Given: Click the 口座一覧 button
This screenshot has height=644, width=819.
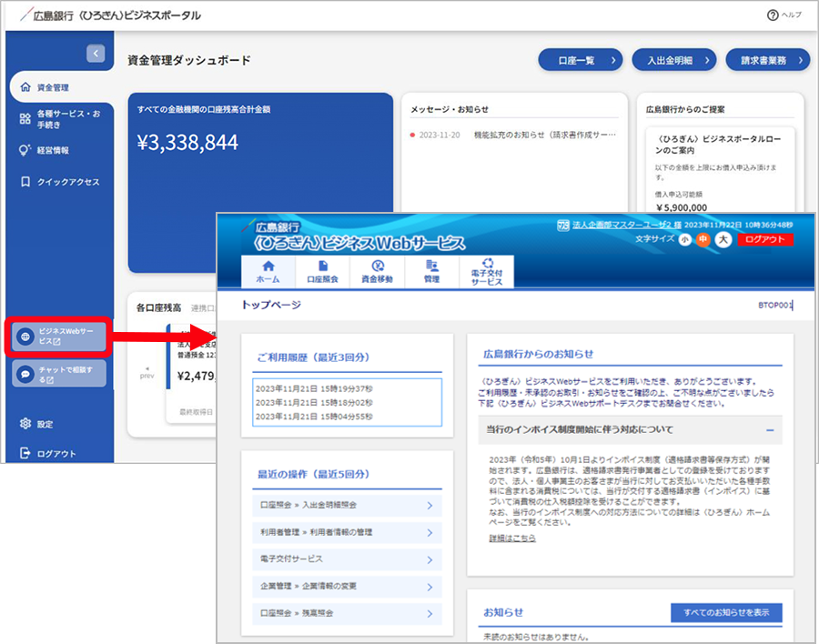Looking at the screenshot, I should pyautogui.click(x=581, y=61).
